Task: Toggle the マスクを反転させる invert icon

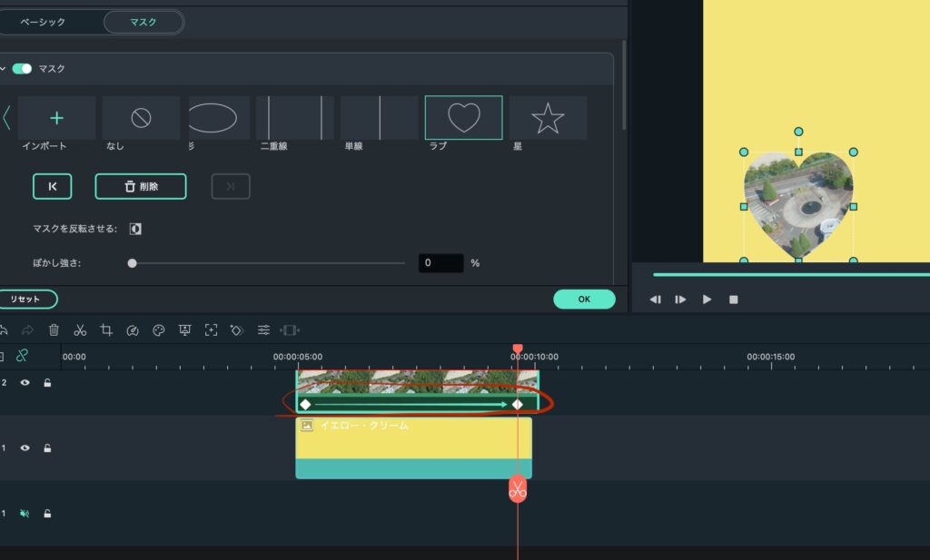Action: 135,230
